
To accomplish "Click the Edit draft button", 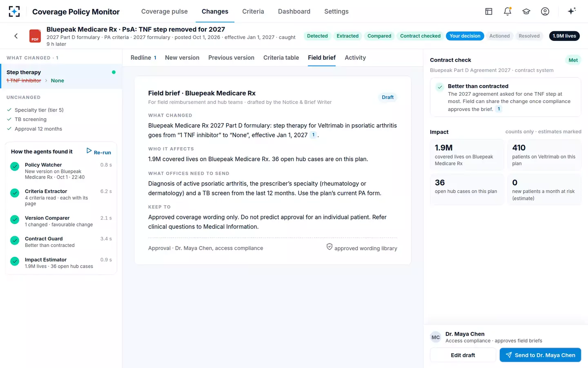I will pyautogui.click(x=463, y=355).
